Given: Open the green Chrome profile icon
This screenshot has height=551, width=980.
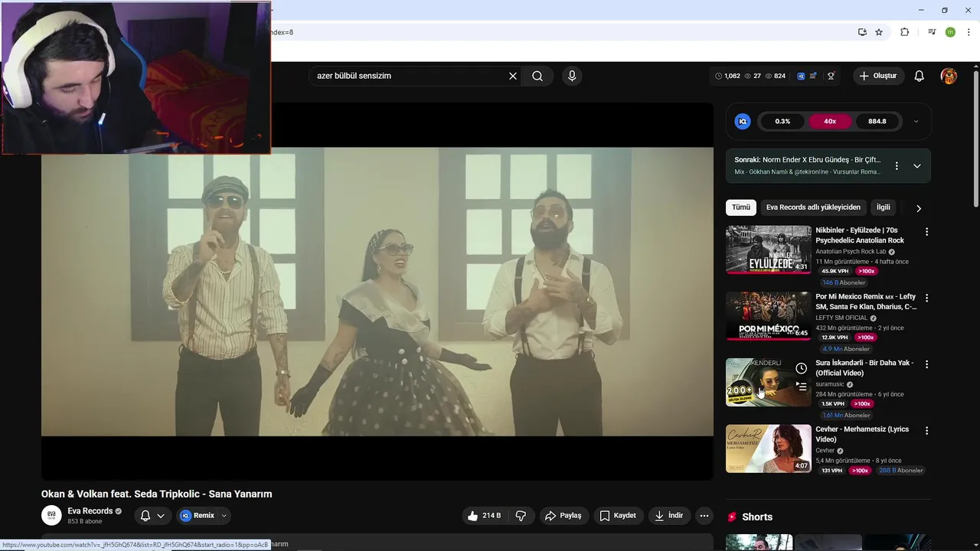Looking at the screenshot, I should tap(950, 32).
